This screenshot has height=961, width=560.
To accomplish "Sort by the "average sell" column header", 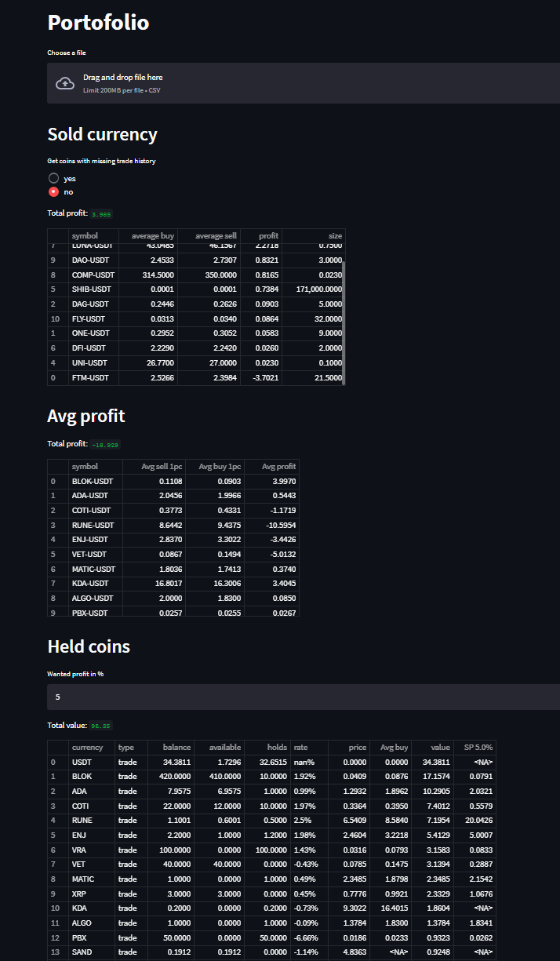I will point(207,235).
